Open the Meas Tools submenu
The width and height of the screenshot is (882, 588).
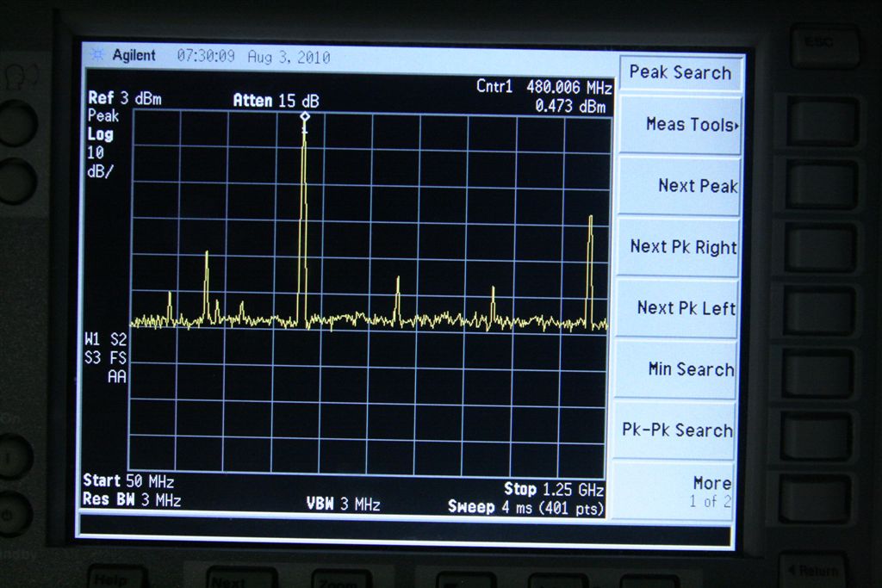coord(679,125)
